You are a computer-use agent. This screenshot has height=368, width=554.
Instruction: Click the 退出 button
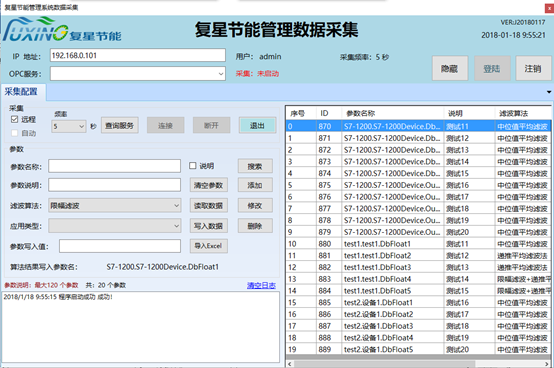coord(257,125)
